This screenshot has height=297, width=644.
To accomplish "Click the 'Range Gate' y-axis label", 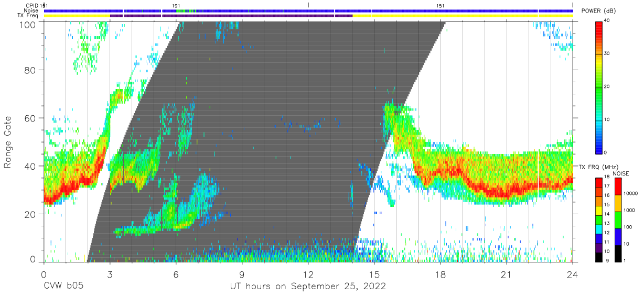I will [8, 142].
